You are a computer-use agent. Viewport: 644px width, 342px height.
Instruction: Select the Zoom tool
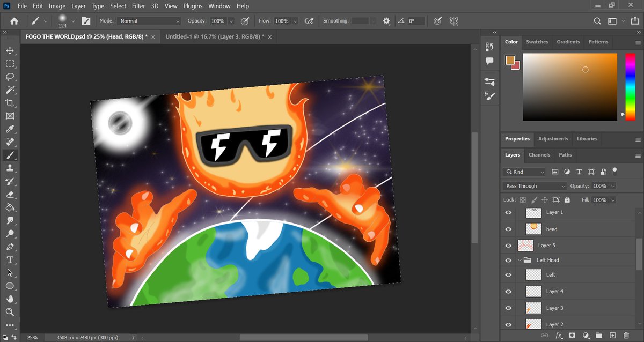[x=10, y=312]
